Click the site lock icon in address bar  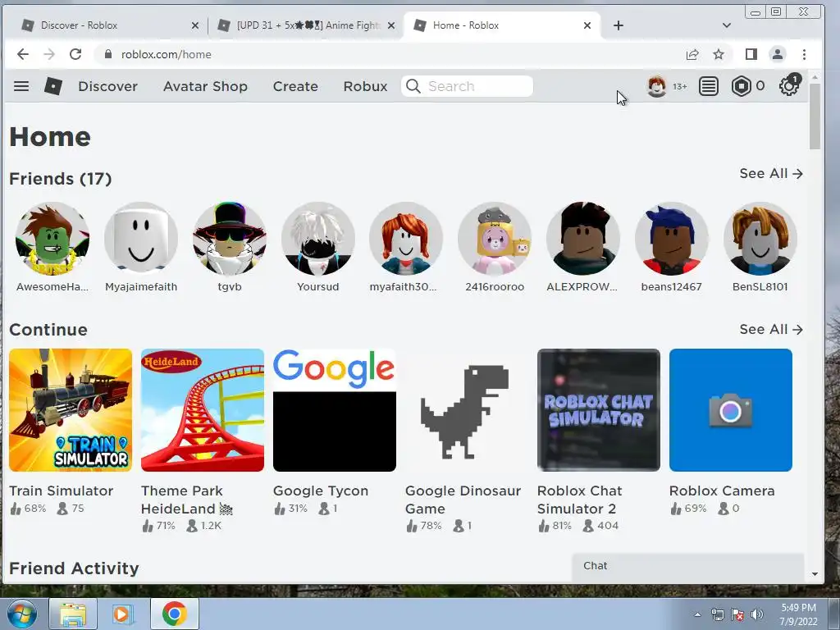(x=108, y=54)
